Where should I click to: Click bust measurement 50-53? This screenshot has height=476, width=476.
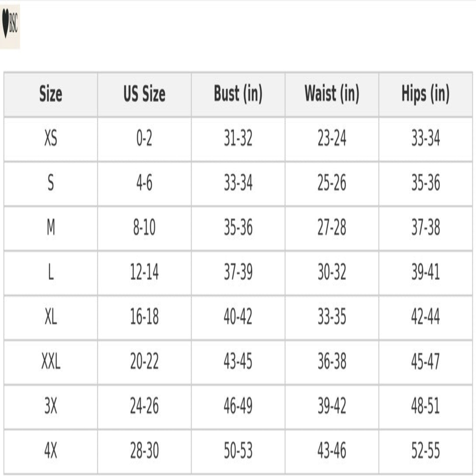[x=238, y=451]
